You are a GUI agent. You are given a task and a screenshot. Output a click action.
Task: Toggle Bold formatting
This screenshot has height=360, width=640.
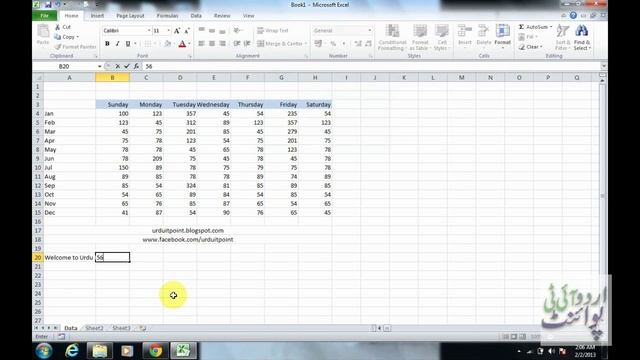107,44
